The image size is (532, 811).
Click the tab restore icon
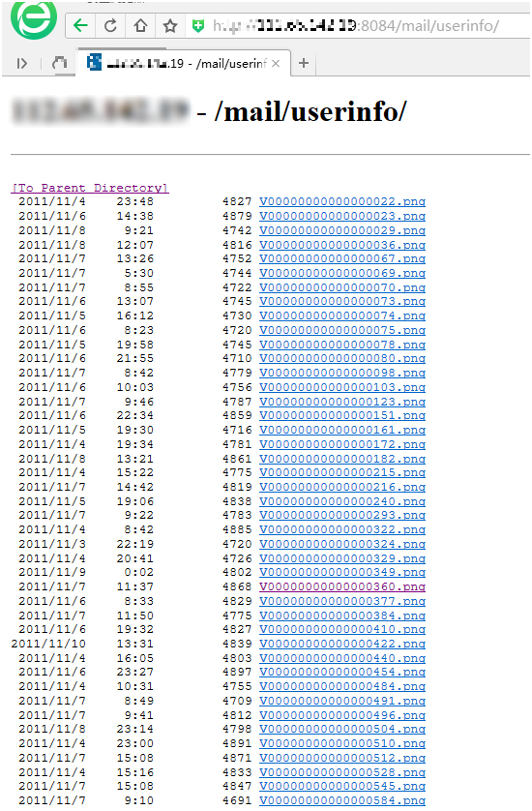tap(59, 63)
